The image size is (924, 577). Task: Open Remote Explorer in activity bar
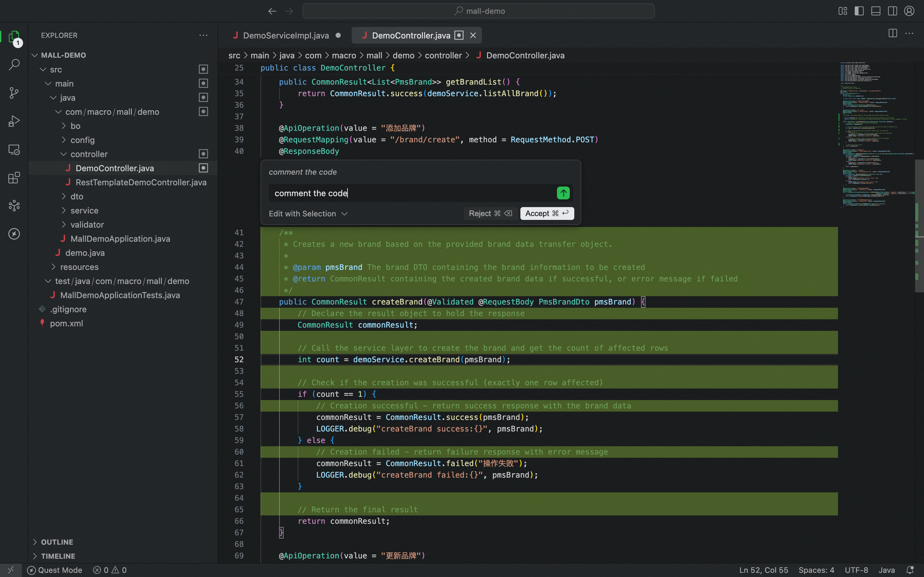point(14,150)
